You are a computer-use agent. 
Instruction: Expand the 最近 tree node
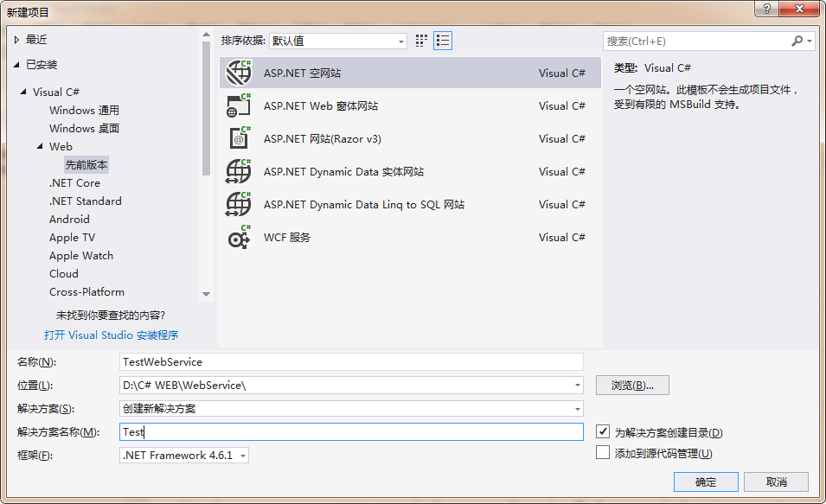(16, 40)
